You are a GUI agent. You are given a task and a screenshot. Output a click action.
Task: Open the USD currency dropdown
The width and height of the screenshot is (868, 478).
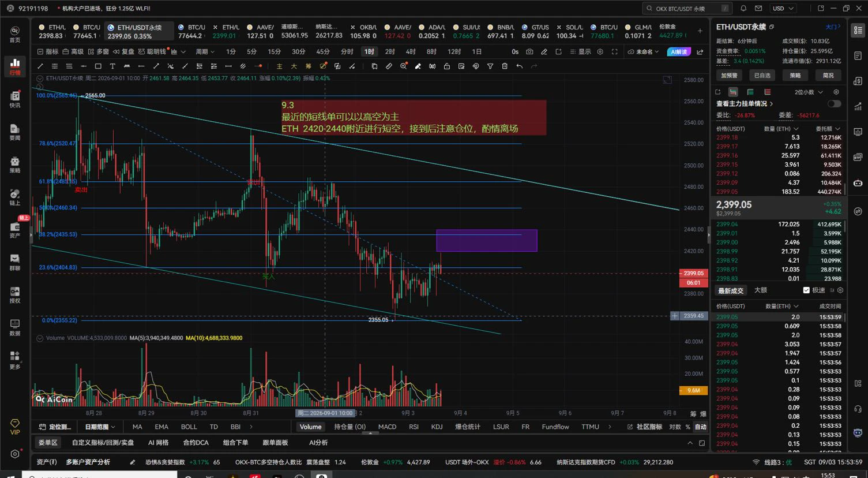pos(783,9)
